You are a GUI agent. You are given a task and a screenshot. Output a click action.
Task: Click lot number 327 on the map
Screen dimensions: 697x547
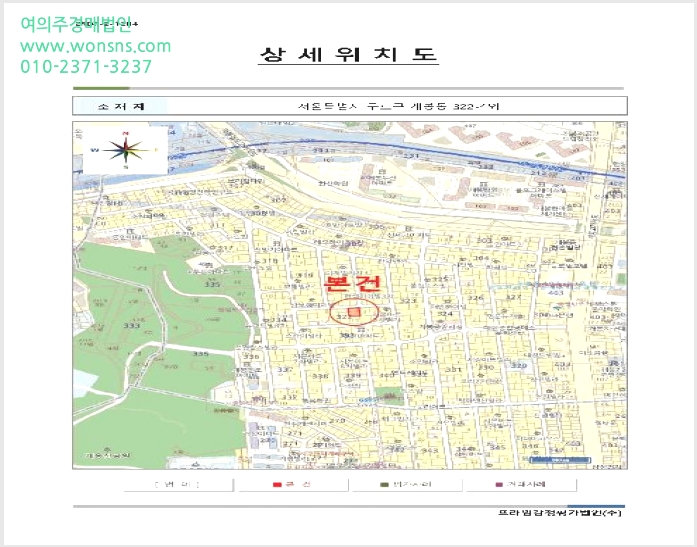[x=513, y=297]
